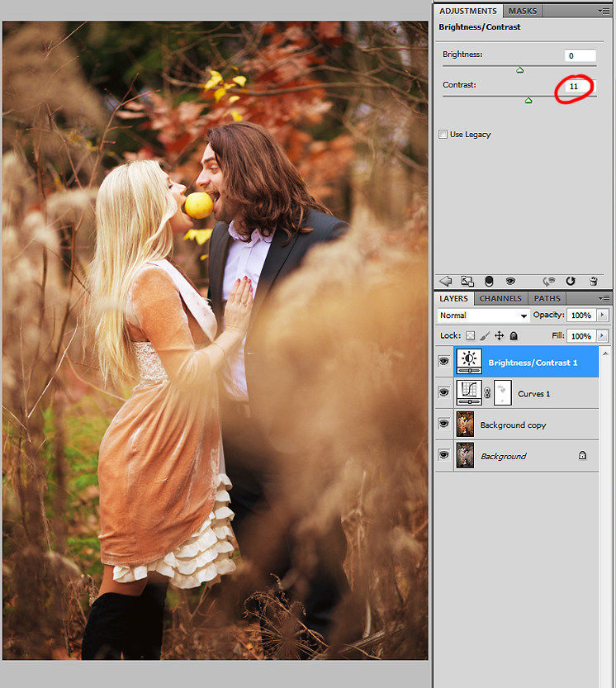Click the Fill: label
This screenshot has height=688, width=616.
557,335
